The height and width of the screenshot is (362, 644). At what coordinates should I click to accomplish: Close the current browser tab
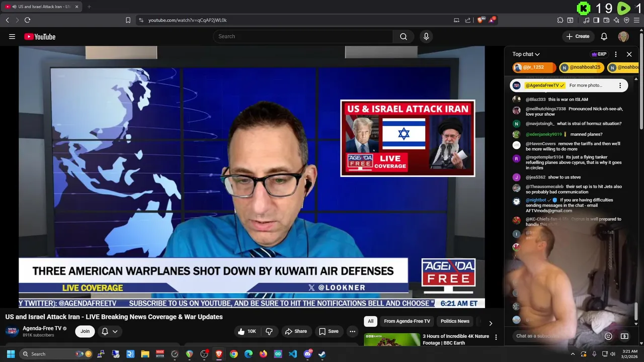pyautogui.click(x=76, y=7)
